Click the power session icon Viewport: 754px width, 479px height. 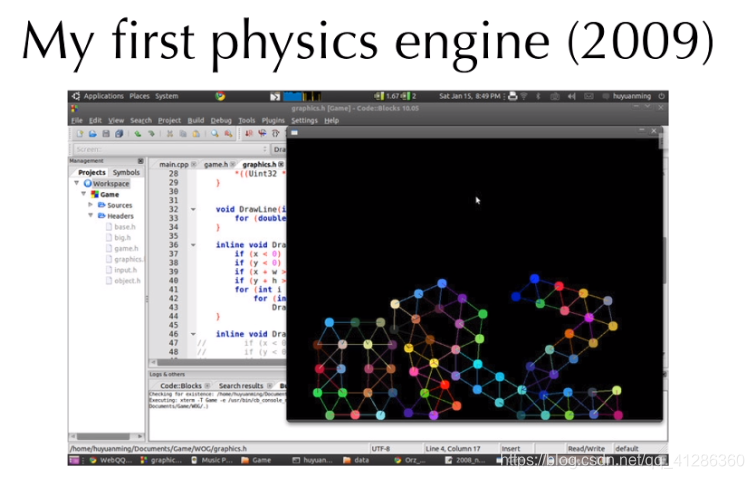coord(662,96)
